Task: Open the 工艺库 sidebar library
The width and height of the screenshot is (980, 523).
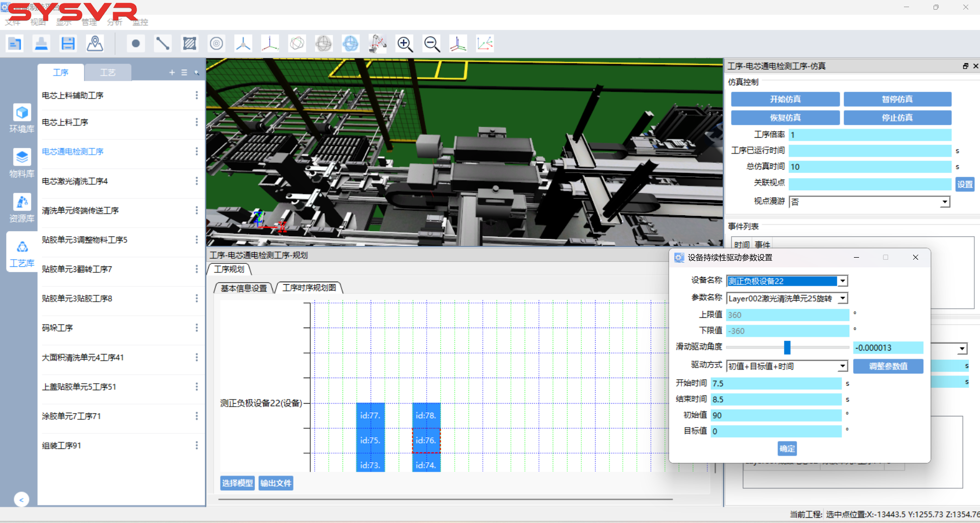Action: point(22,253)
